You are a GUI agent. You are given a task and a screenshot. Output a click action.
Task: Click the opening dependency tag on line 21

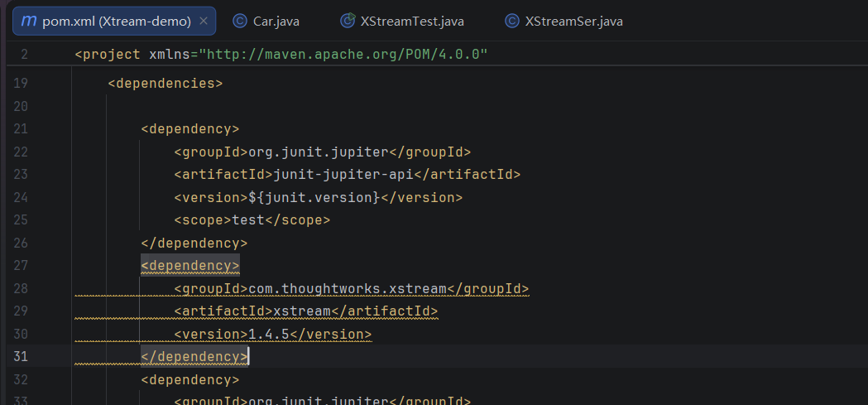pyautogui.click(x=189, y=129)
